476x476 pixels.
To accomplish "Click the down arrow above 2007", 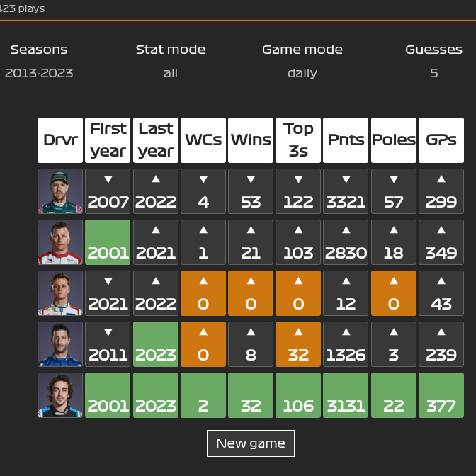I will 108,180.
